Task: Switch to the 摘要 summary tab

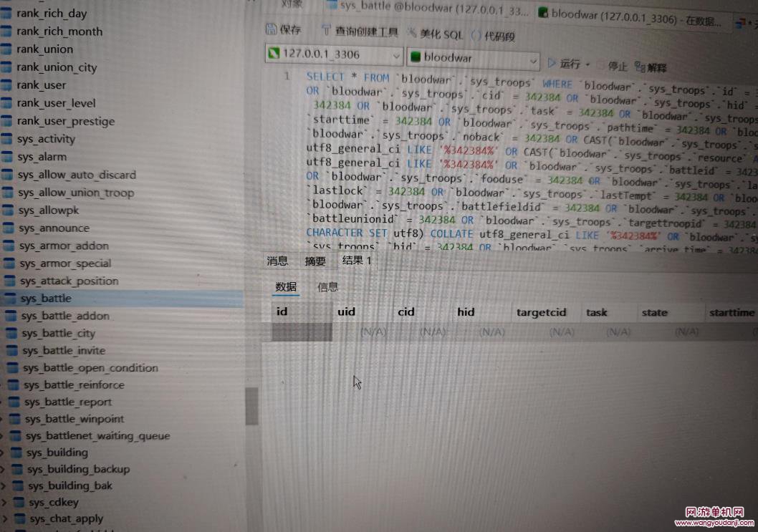Action: click(x=315, y=261)
